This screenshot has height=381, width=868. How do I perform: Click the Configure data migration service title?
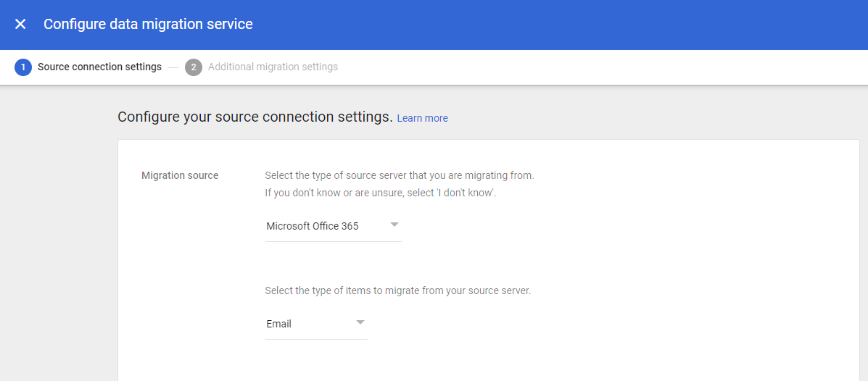click(x=149, y=25)
